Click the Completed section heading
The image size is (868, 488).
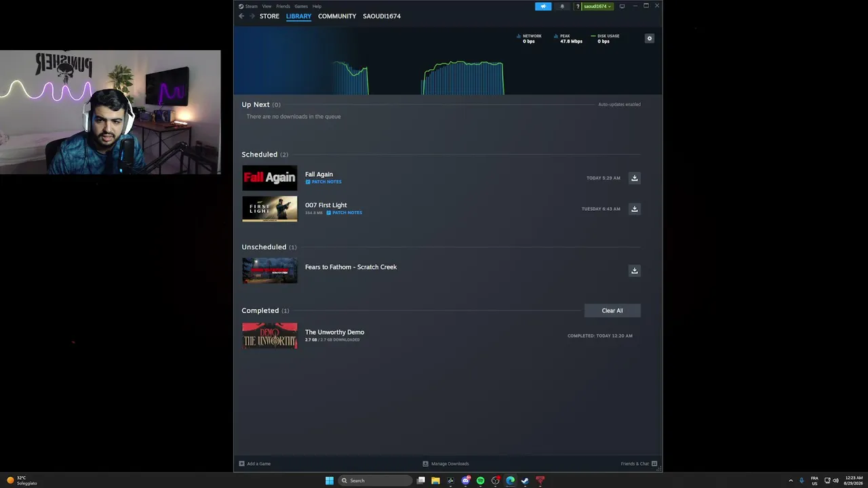click(260, 310)
